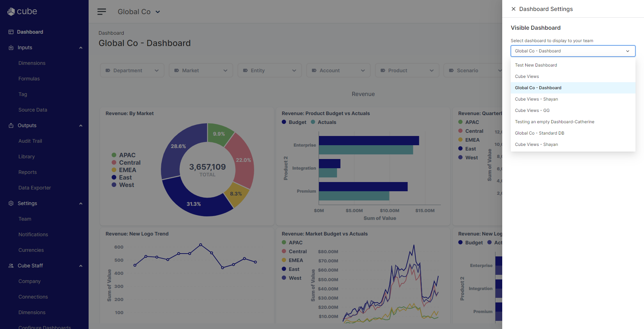Select Cube Views - GG option
Viewport: 644px width, 329px height.
coord(573,110)
